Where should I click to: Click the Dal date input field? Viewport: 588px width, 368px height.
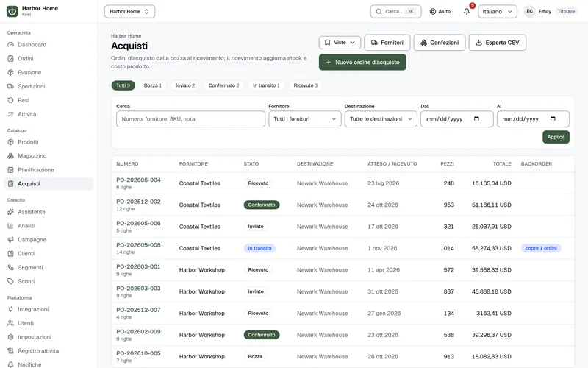tap(456, 119)
